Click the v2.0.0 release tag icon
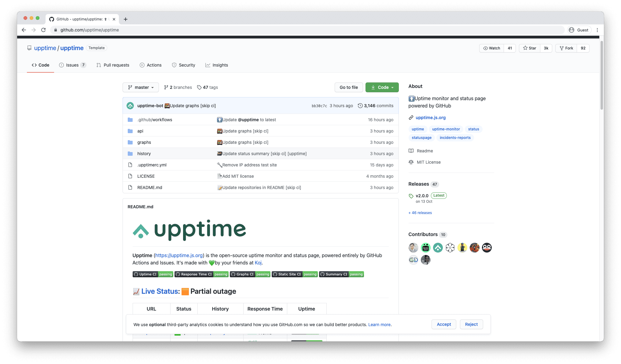The height and width of the screenshot is (364, 621). coord(411,195)
